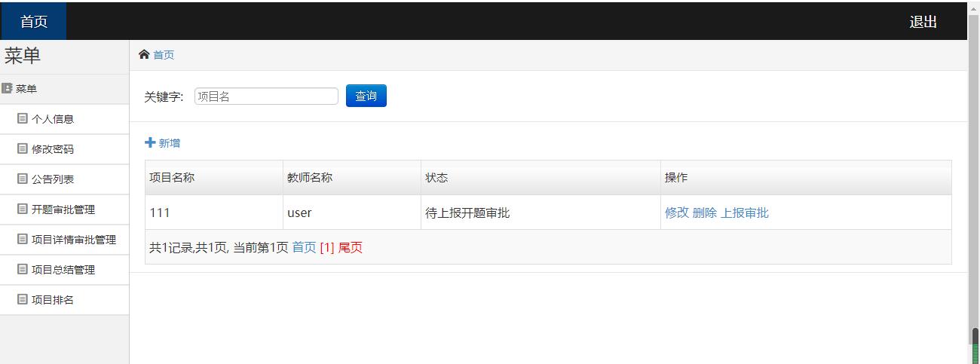Screen dimensions: 980x364
Task: Open 修改密码 menu item
Action: 65,149
